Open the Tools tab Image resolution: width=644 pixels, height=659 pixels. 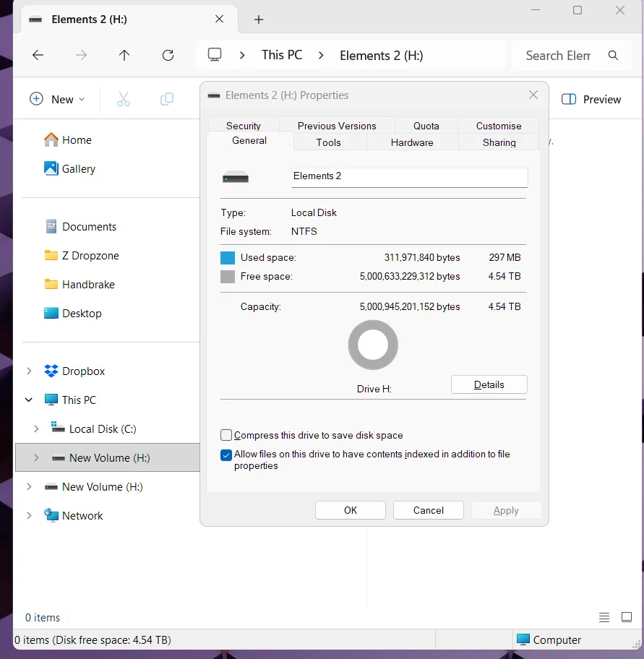329,142
